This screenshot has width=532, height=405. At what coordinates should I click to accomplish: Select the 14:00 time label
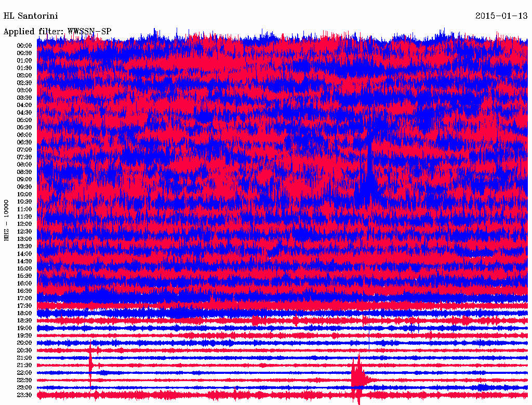coord(24,254)
